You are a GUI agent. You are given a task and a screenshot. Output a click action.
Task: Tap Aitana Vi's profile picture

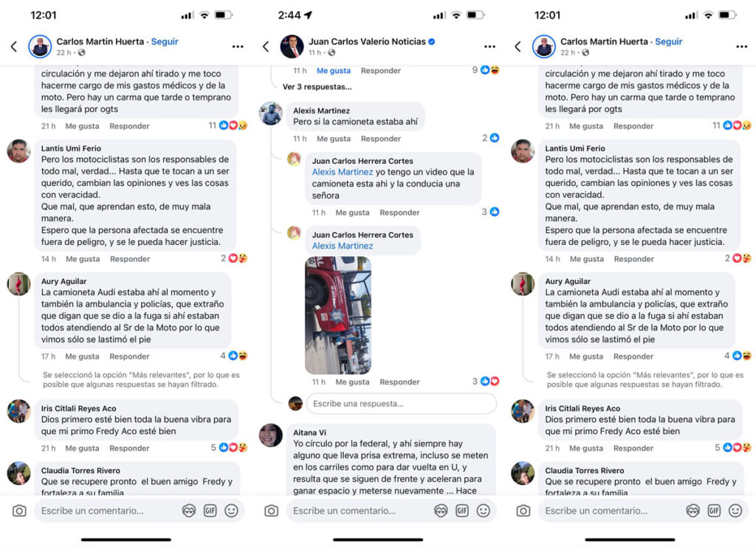tap(271, 435)
